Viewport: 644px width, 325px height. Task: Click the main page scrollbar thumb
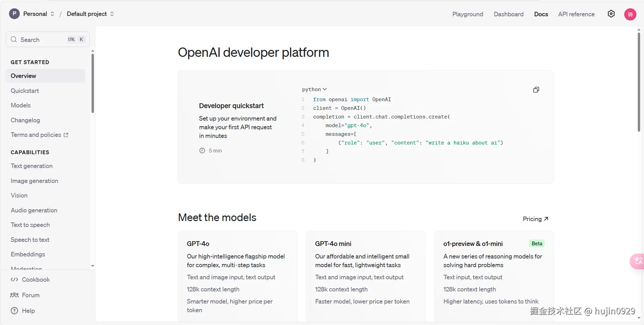[639, 82]
